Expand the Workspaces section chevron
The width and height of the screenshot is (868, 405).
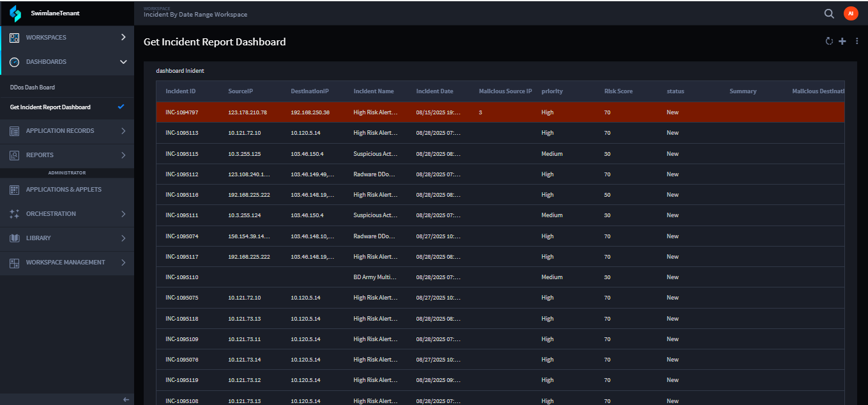coord(123,38)
